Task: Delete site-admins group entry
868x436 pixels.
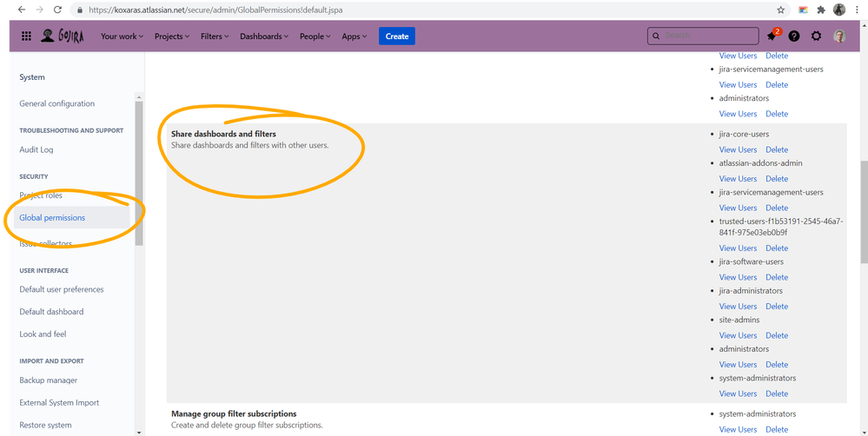Action: (x=777, y=335)
